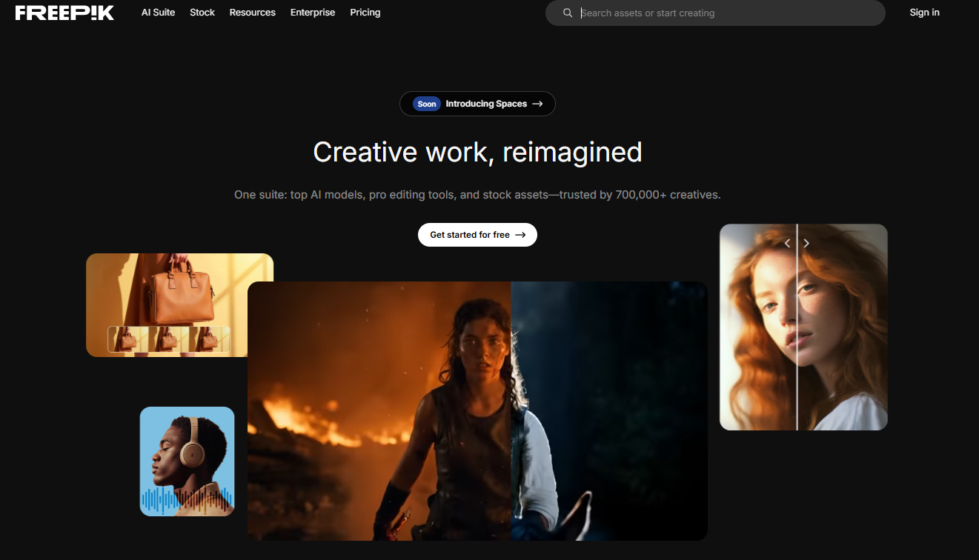The image size is (979, 560).
Task: Open the AI Suite menu
Action: (x=158, y=13)
